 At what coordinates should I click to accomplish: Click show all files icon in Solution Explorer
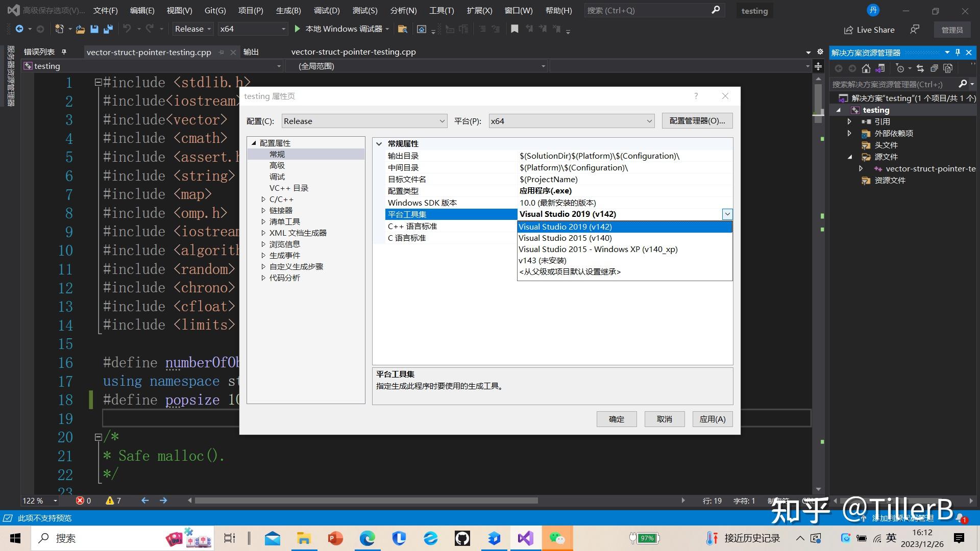tap(948, 68)
